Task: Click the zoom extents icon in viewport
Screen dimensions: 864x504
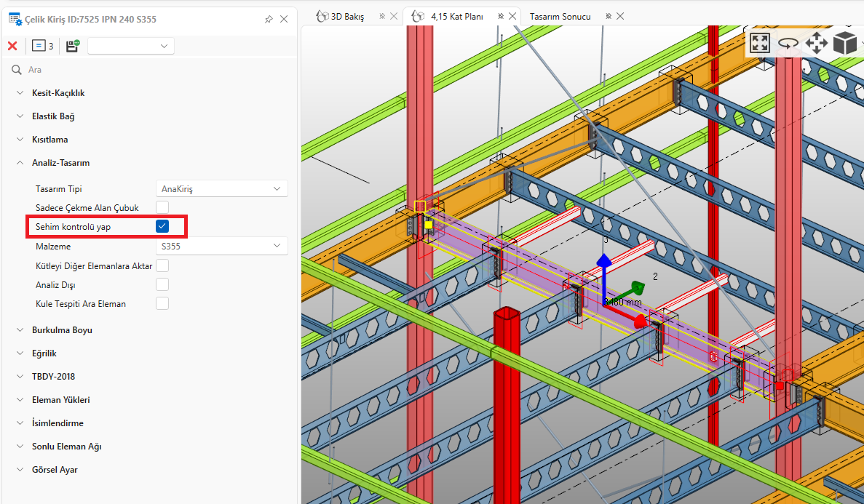Action: [x=760, y=43]
